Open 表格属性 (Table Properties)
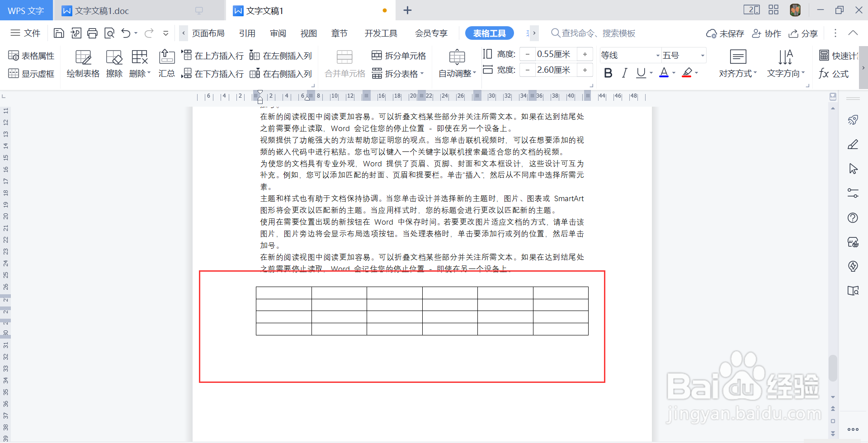 point(31,55)
